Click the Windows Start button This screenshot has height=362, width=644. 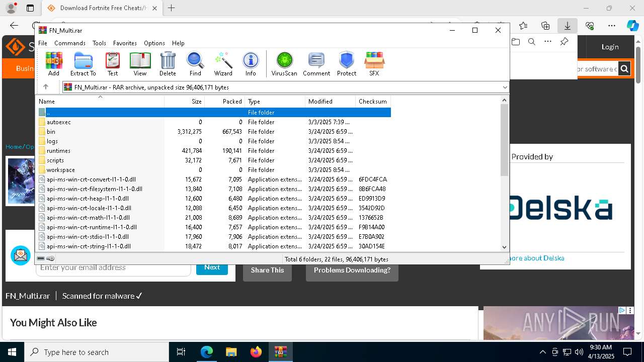[12, 352]
